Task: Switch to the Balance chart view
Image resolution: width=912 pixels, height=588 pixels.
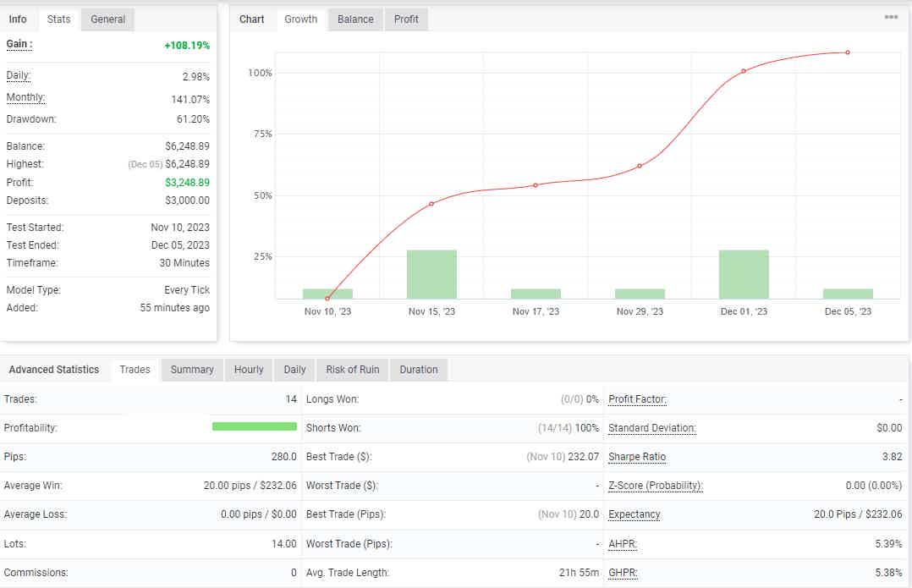Action: pyautogui.click(x=354, y=19)
